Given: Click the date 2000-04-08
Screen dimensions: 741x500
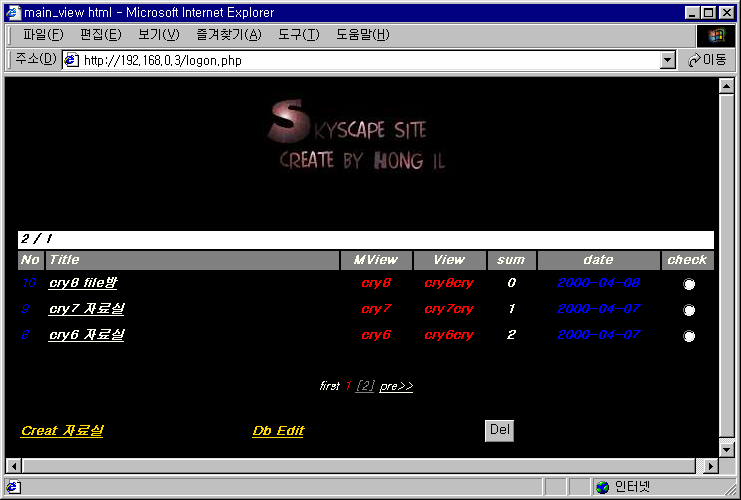Looking at the screenshot, I should point(599,283).
